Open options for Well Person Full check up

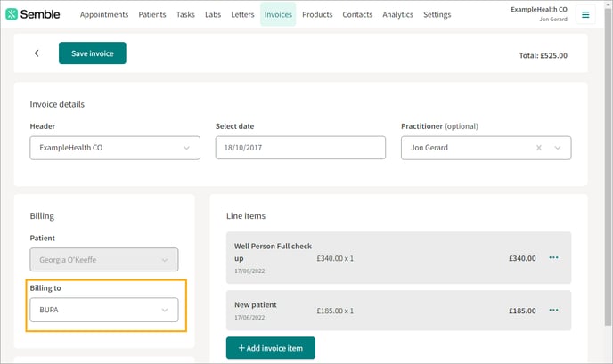[x=553, y=258]
